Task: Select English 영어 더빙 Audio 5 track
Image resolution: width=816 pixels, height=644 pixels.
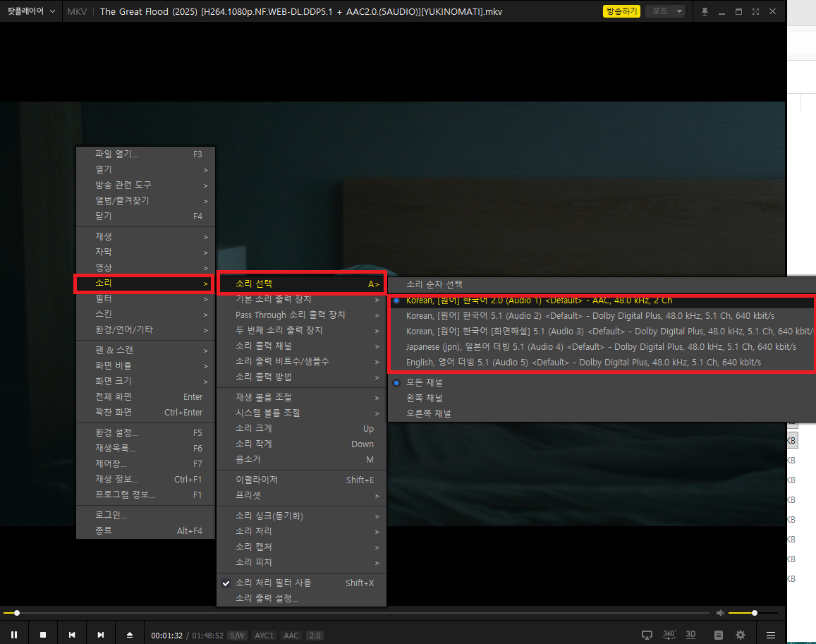Action: coord(602,363)
